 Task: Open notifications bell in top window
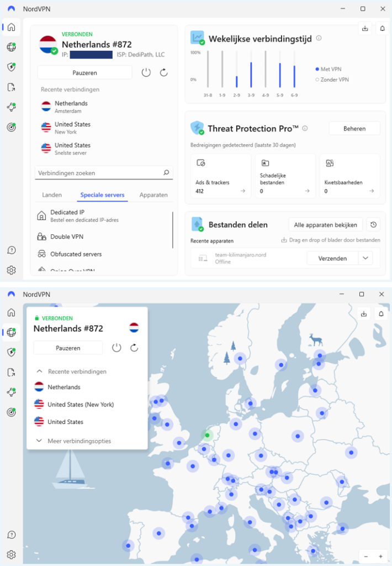[382, 28]
